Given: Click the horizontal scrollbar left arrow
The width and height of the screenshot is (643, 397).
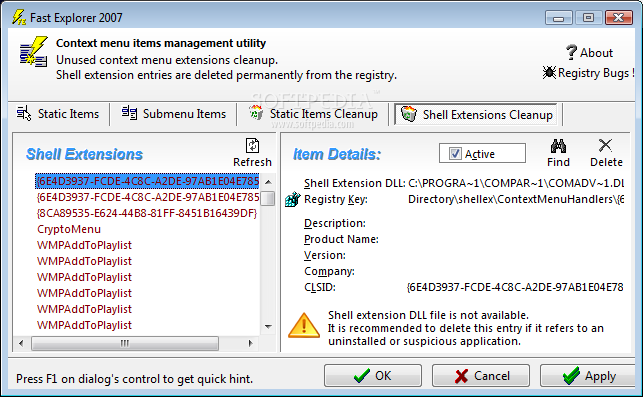Looking at the screenshot, I should click(21, 343).
